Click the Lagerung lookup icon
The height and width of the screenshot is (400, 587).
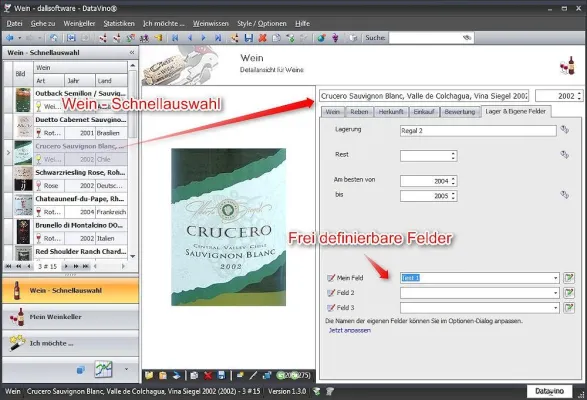(x=565, y=130)
